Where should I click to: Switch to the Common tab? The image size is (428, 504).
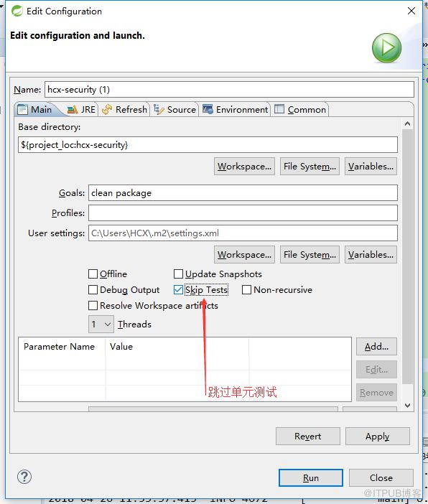pyautogui.click(x=300, y=110)
